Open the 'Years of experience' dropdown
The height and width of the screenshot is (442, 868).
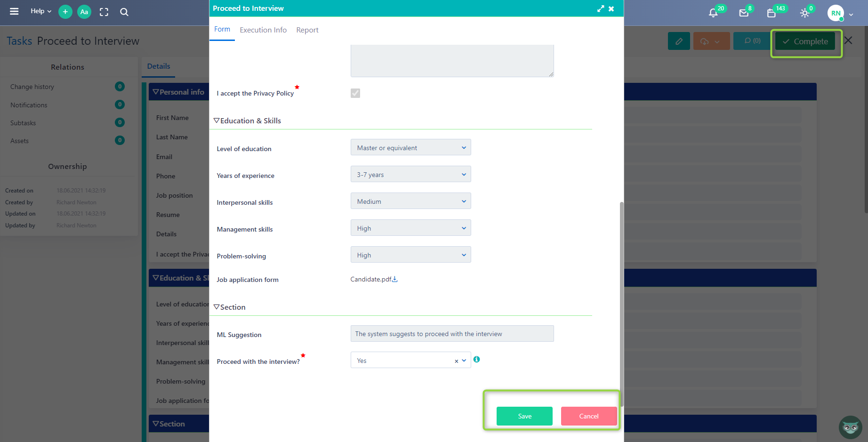[410, 174]
